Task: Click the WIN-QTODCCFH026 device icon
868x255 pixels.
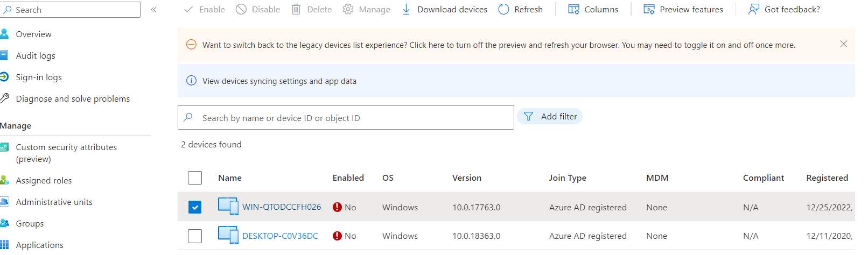Action: click(x=228, y=206)
